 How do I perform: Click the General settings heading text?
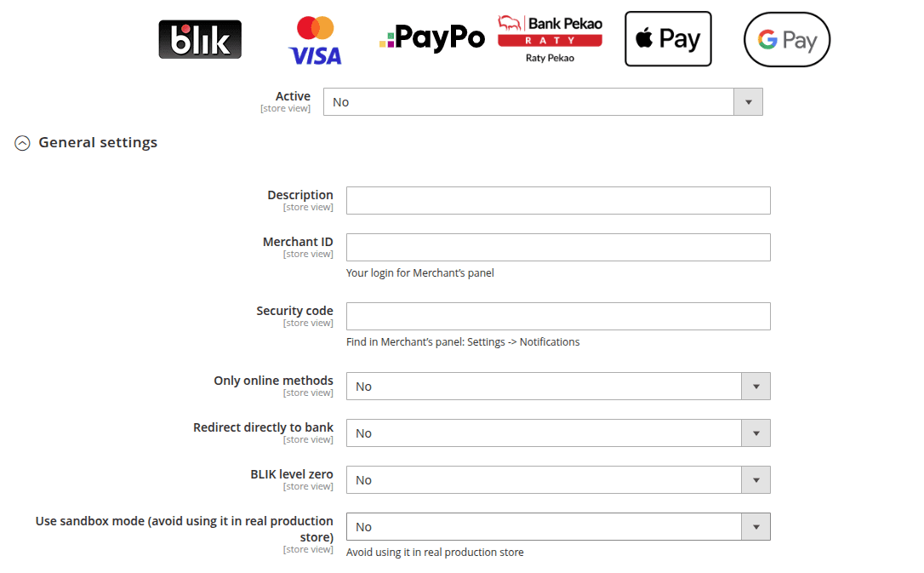(x=98, y=143)
